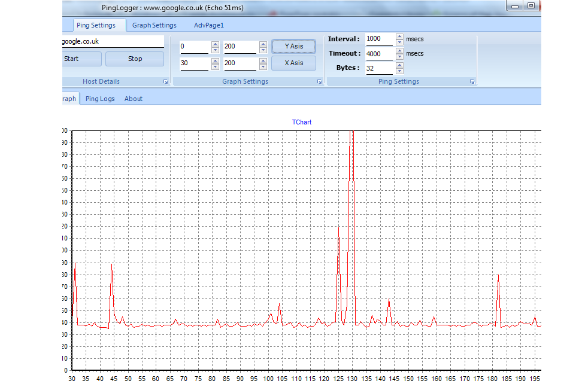Click the x-axis label 195
Viewport: 588px width, 381px height.
[x=535, y=377]
